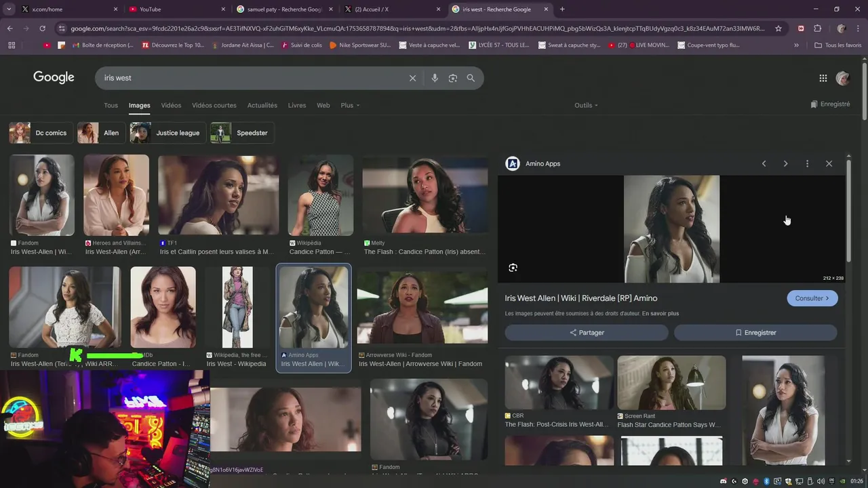Expand the Outils dropdown
This screenshot has width=868, height=488.
(586, 105)
